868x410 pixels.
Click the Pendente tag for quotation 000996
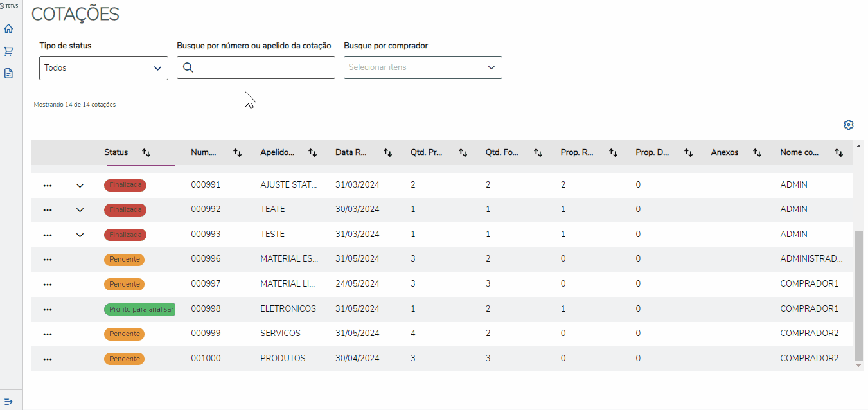point(124,260)
